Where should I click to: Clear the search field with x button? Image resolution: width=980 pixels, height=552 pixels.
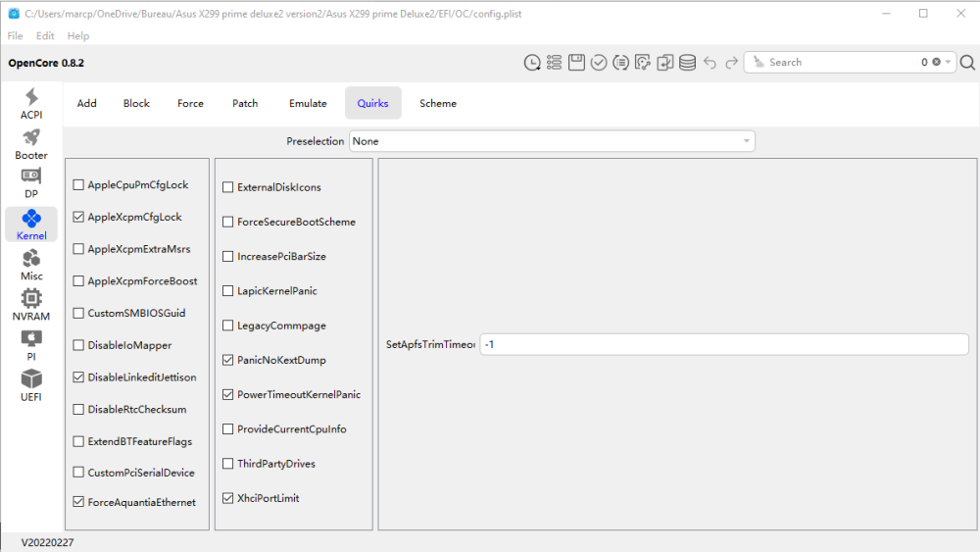pyautogui.click(x=936, y=62)
